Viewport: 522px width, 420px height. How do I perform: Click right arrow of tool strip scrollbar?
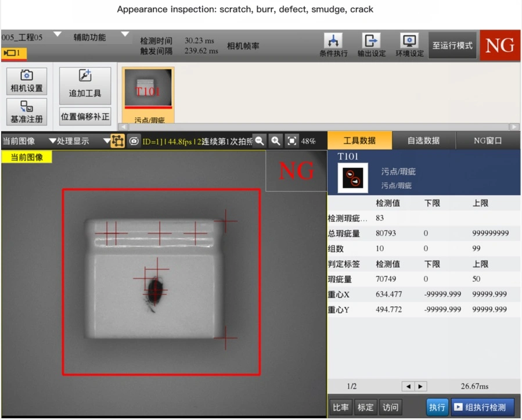pyautogui.click(x=514, y=127)
